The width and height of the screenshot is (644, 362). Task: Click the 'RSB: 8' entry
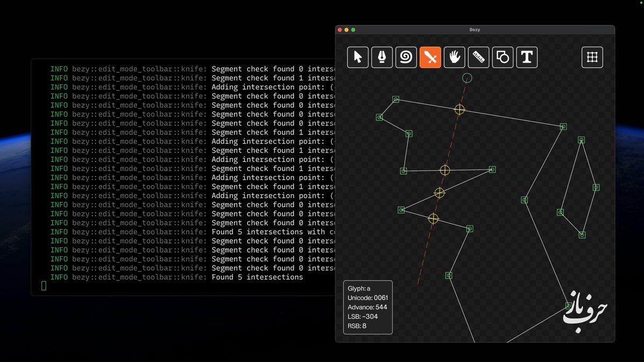(x=357, y=326)
